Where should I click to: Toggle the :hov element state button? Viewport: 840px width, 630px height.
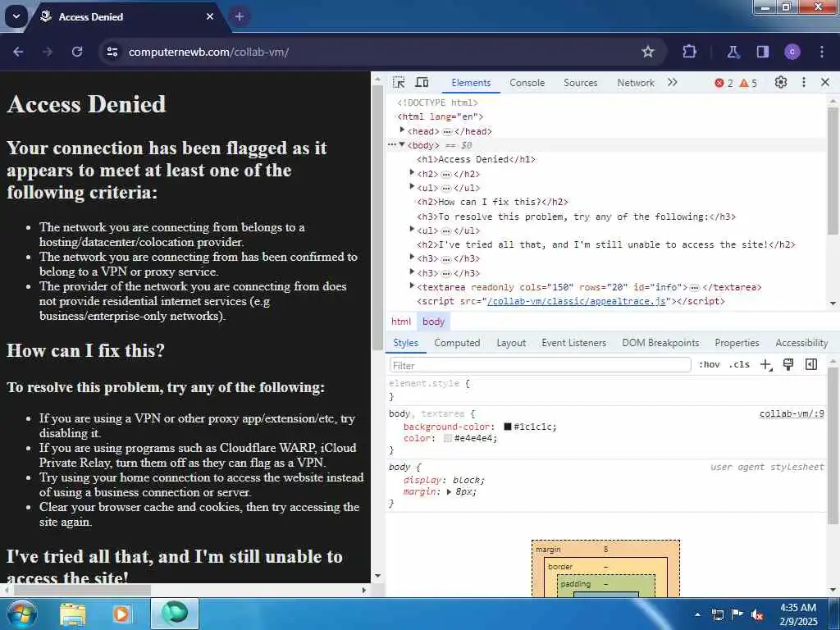(x=710, y=365)
